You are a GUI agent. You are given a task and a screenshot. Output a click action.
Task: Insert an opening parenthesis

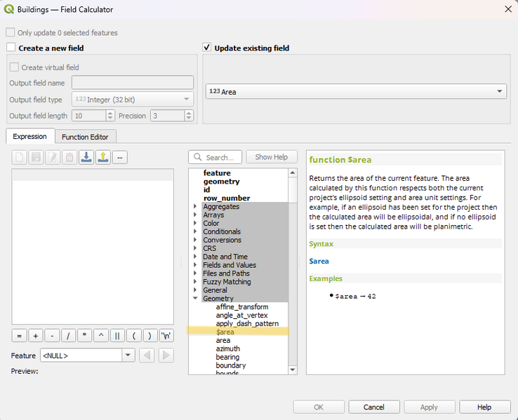[x=134, y=336]
